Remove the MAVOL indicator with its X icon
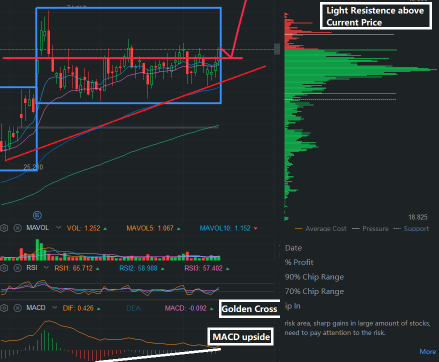This screenshot has height=362, width=439. click(17, 228)
